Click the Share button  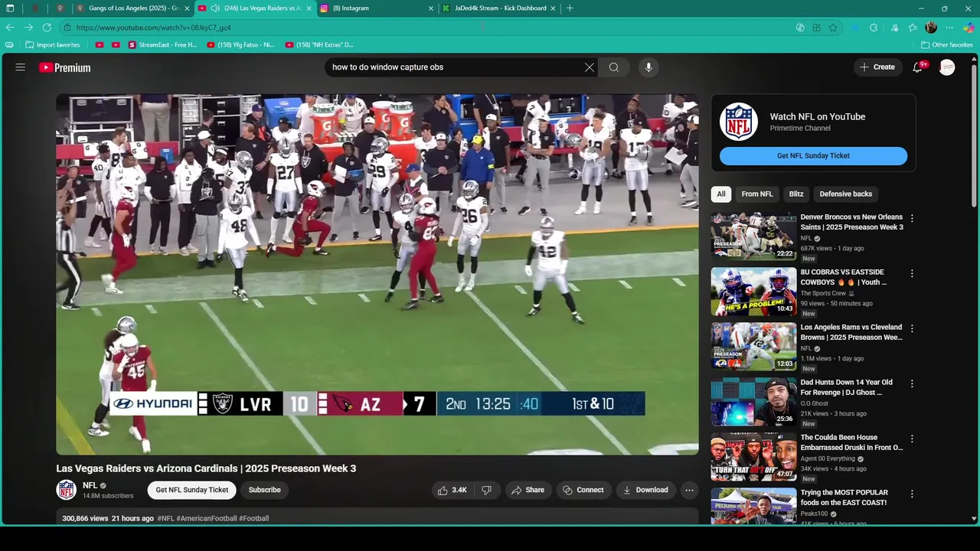pos(528,490)
